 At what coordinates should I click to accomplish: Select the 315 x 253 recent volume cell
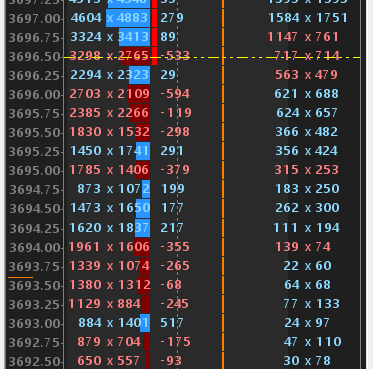[x=306, y=170]
